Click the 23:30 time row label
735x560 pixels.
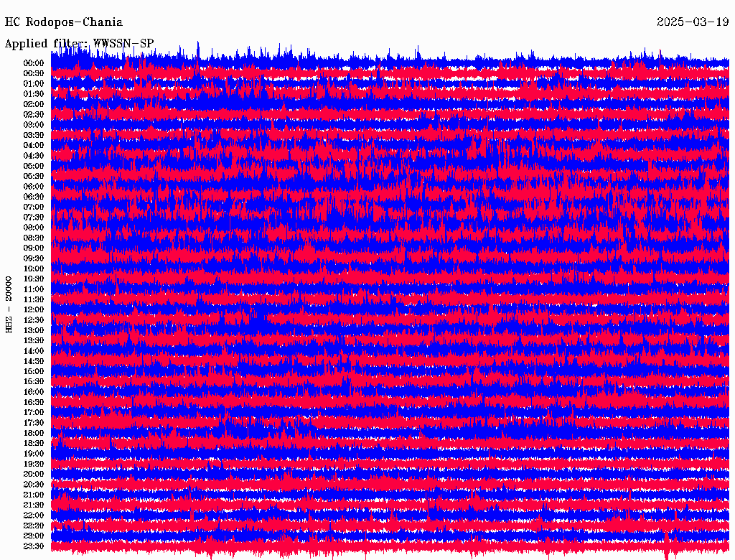click(x=34, y=546)
